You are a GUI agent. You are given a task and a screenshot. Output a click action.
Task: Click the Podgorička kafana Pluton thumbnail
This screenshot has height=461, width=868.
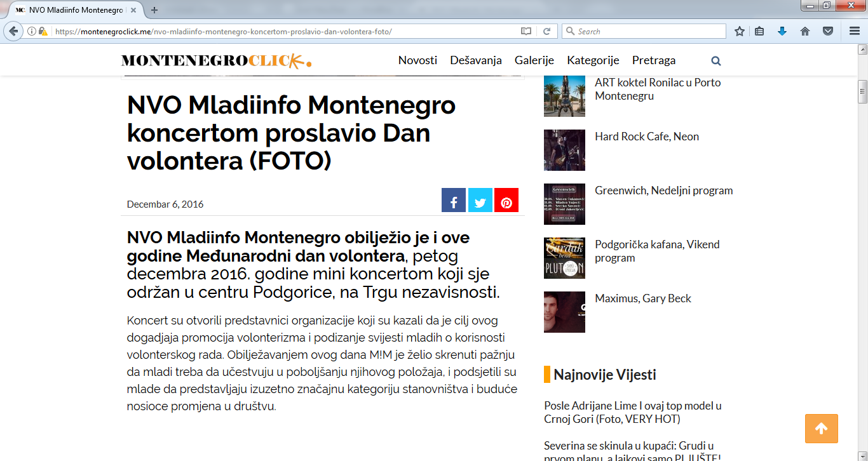point(564,258)
